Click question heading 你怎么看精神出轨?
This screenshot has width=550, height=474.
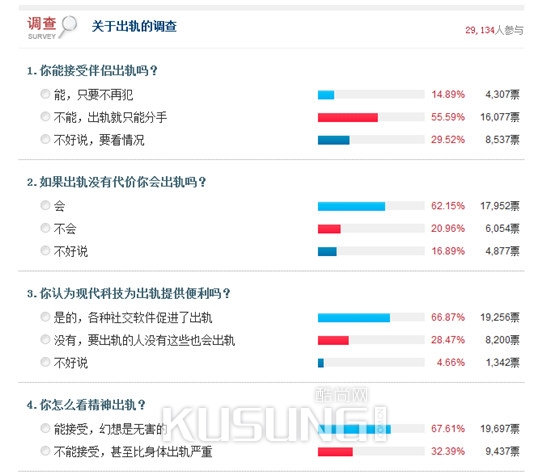point(86,405)
